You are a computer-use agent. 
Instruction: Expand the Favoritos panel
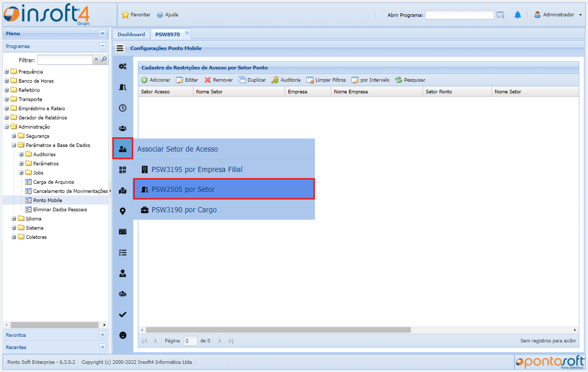click(x=103, y=335)
